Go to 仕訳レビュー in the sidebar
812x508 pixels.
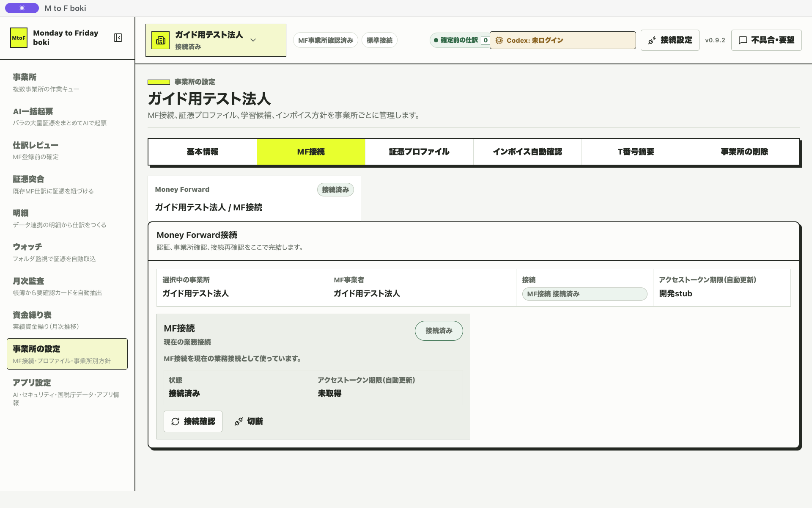coord(67,151)
